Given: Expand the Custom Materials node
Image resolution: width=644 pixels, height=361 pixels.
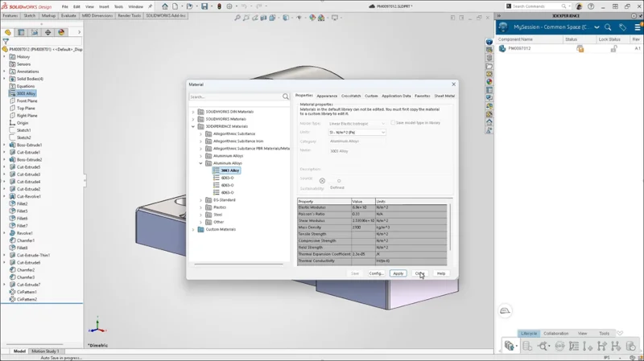Looking at the screenshot, I should click(x=193, y=229).
